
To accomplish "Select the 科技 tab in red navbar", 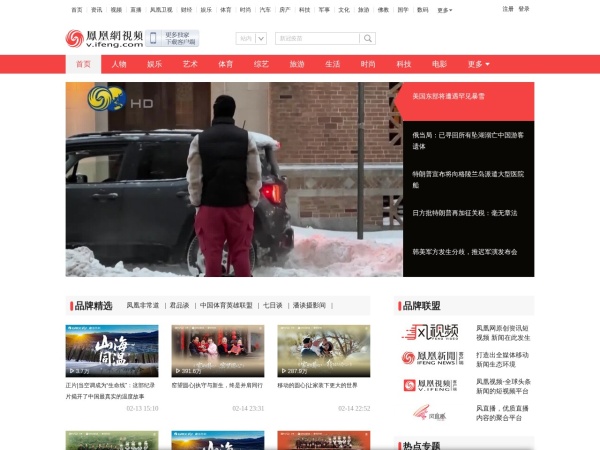I will (404, 64).
